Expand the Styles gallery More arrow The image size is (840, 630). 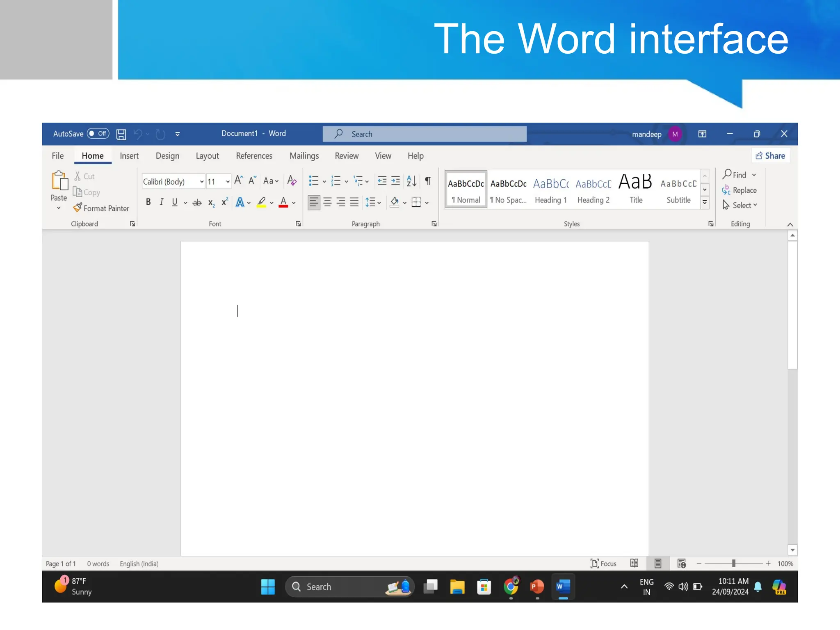(705, 202)
